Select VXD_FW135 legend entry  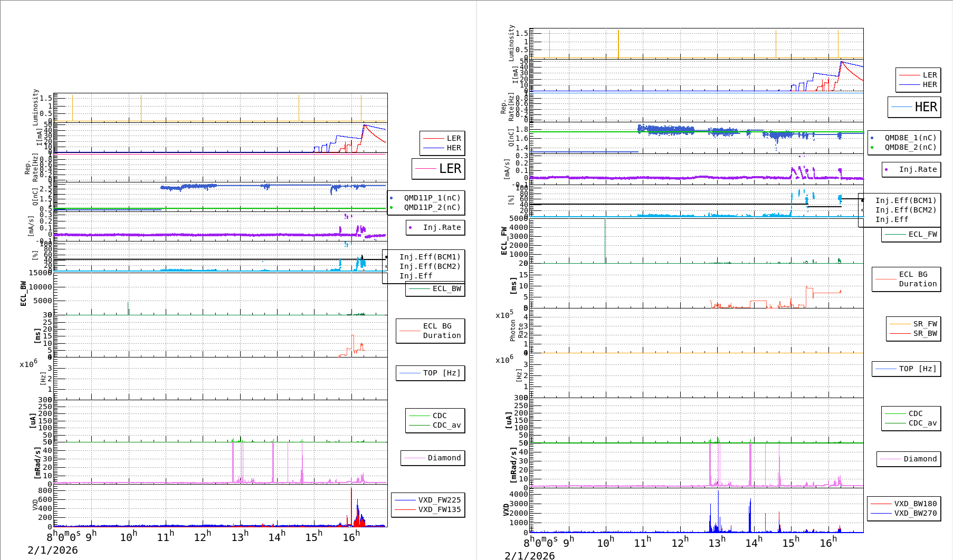439,509
